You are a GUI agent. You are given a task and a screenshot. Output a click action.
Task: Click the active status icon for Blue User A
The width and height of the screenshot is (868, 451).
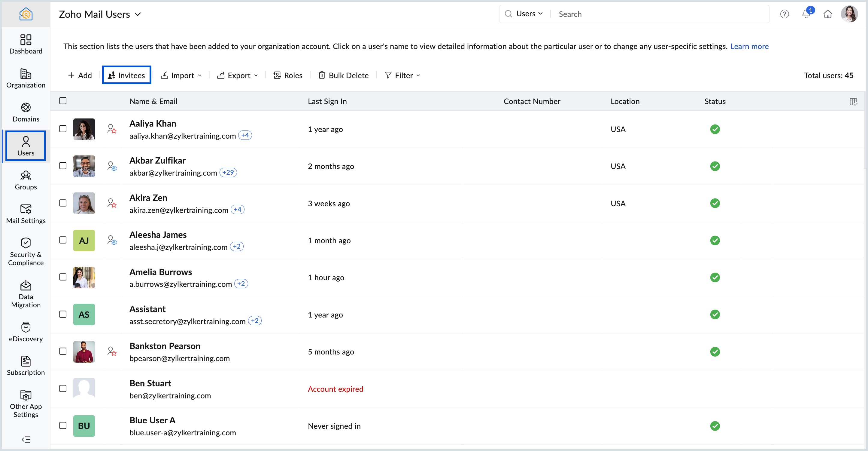(x=715, y=426)
